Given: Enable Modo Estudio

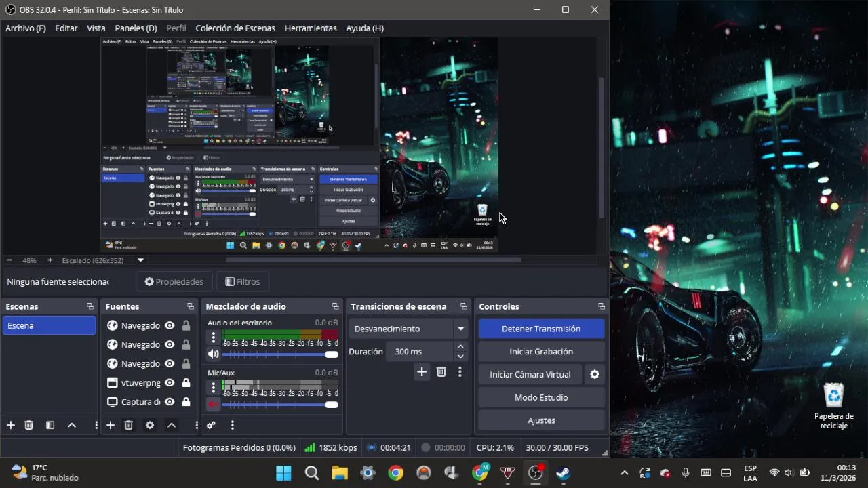Looking at the screenshot, I should (x=541, y=397).
